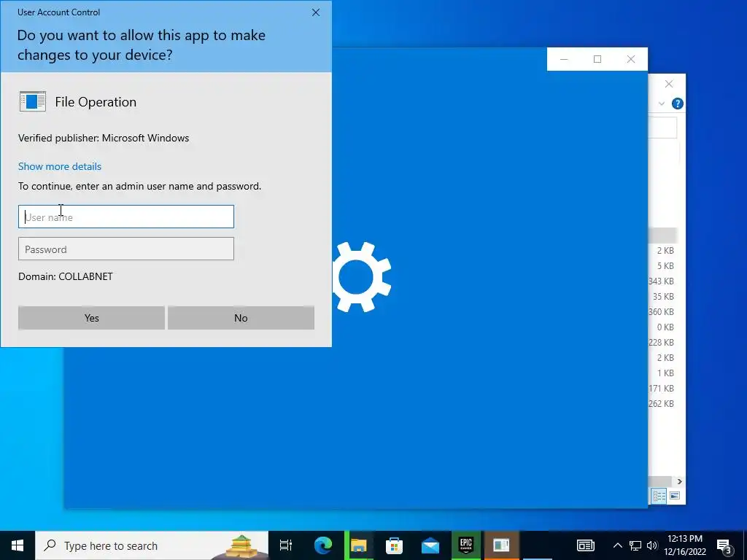
Task: Select the 0 KB file size entry
Action: 665,327
